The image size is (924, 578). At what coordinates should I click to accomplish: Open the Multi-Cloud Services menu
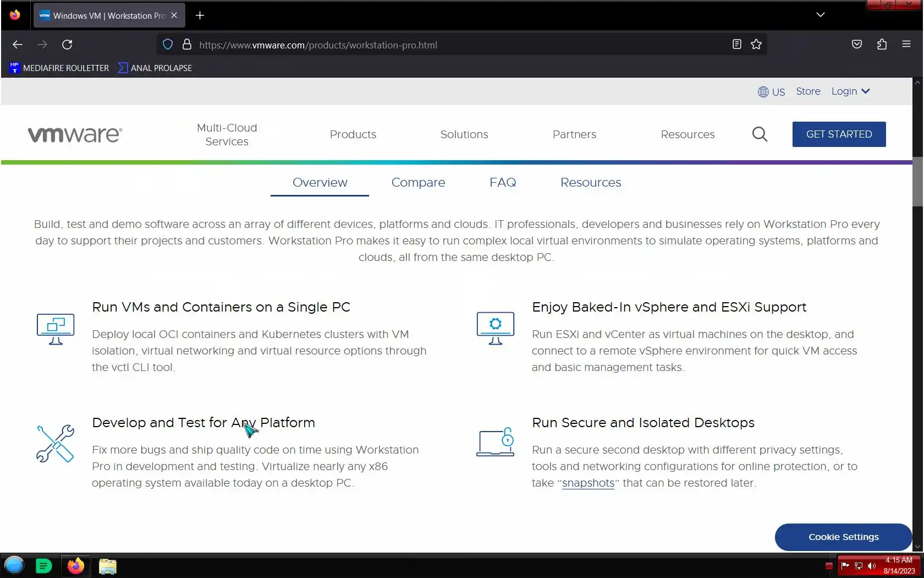[x=227, y=134]
